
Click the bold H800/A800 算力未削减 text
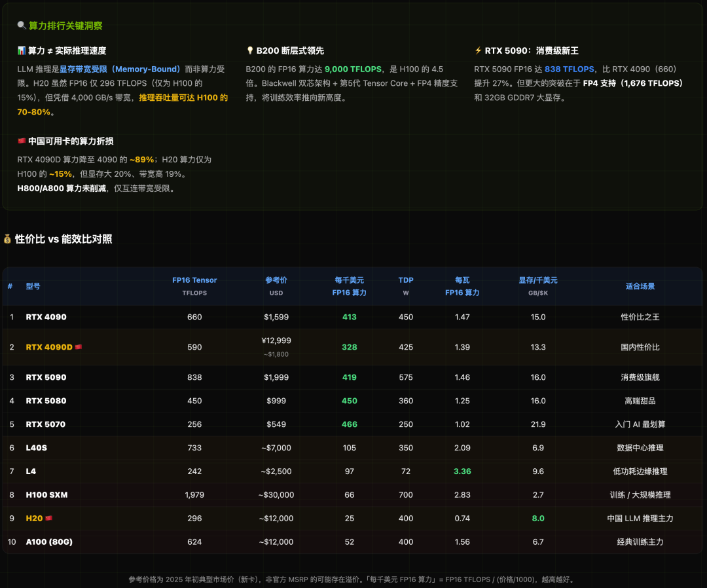(62, 188)
